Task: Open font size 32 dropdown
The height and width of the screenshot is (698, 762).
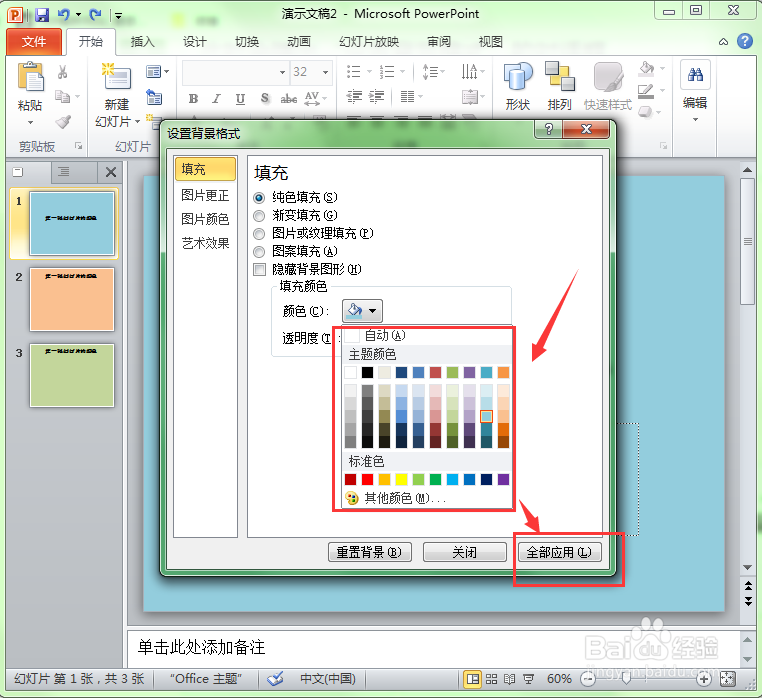Action: (x=326, y=72)
